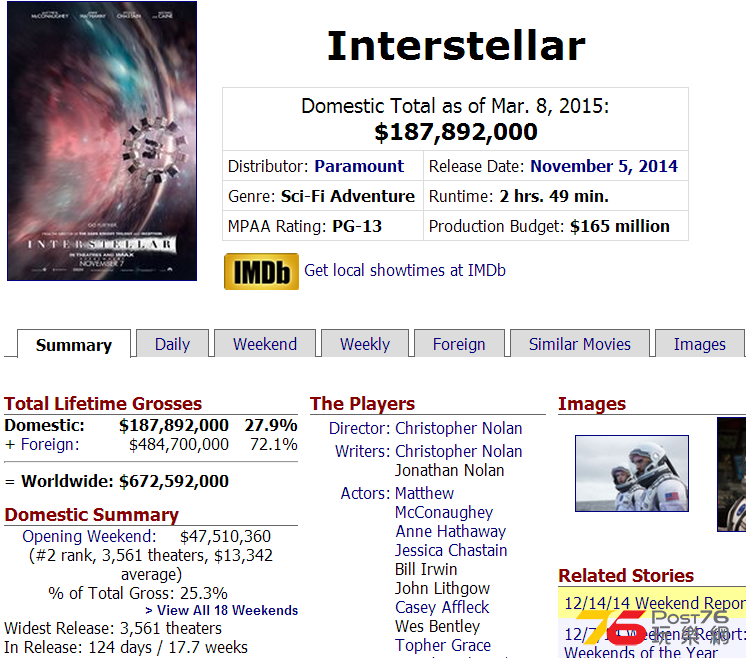
Task: Expand View All 18 Weekends link
Action: [x=222, y=610]
